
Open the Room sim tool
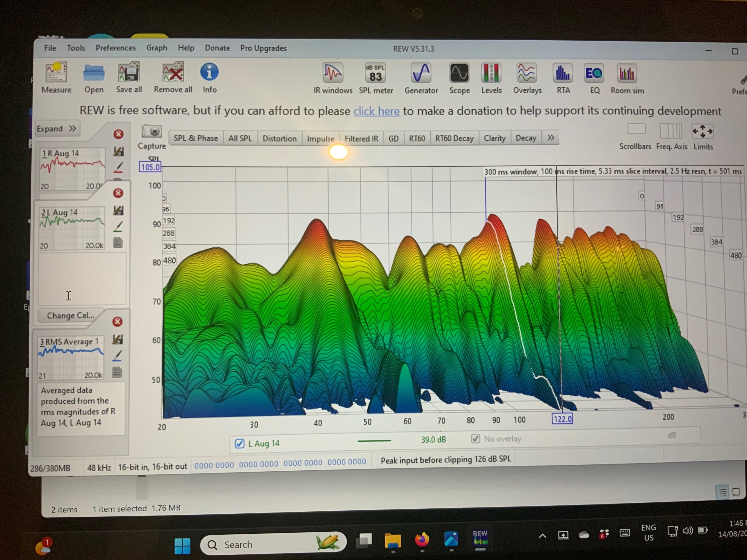pos(627,73)
